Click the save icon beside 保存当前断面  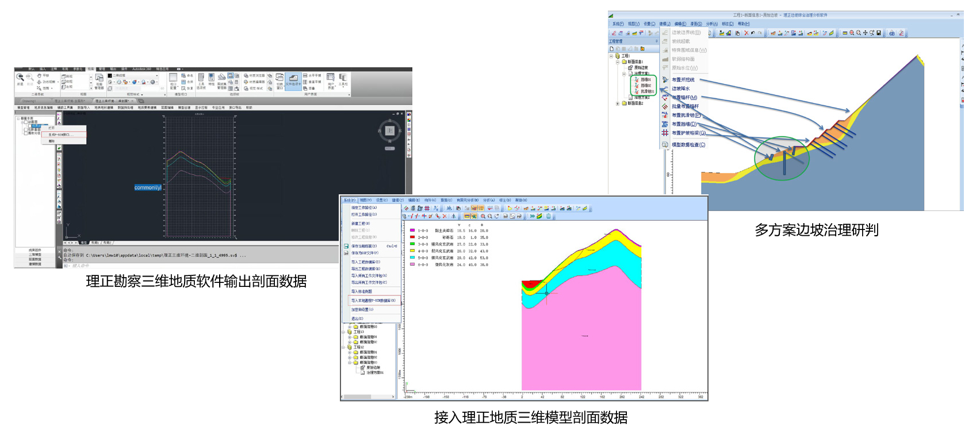point(346,246)
